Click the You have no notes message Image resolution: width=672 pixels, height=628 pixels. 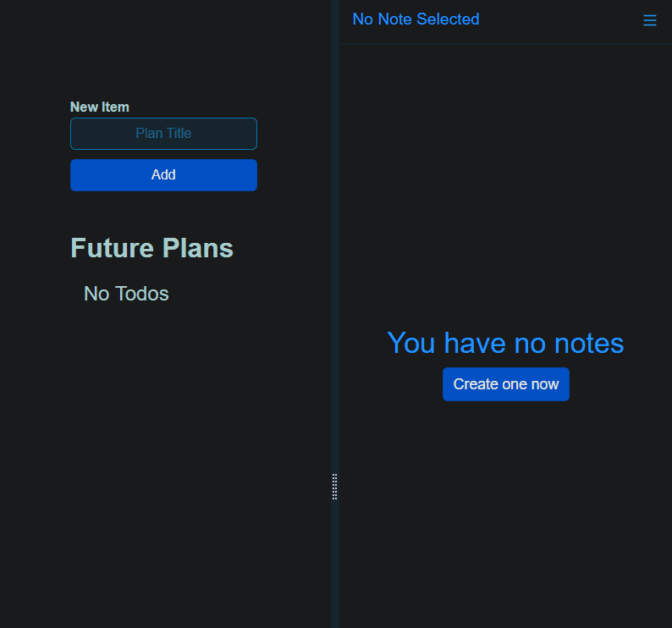pos(505,343)
